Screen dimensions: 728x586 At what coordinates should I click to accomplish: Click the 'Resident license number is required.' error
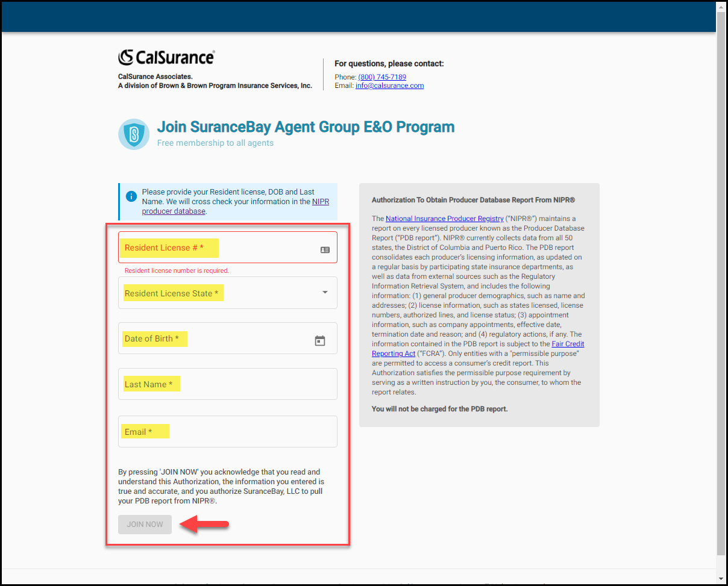point(177,271)
